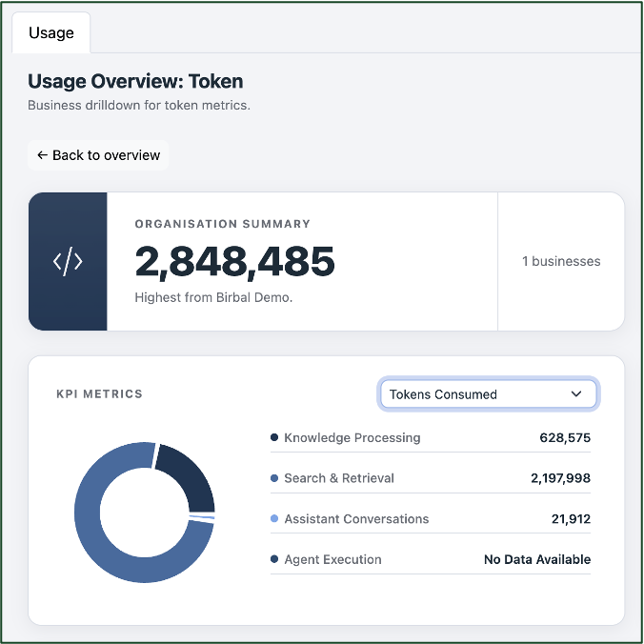Click the KPI METRICS heading
Image resolution: width=644 pixels, height=644 pixels.
(x=99, y=393)
